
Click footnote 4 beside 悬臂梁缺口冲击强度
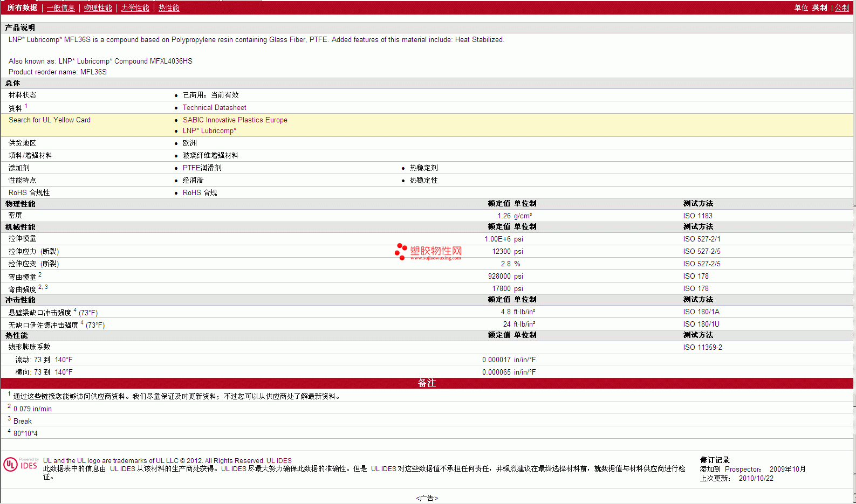click(x=75, y=310)
